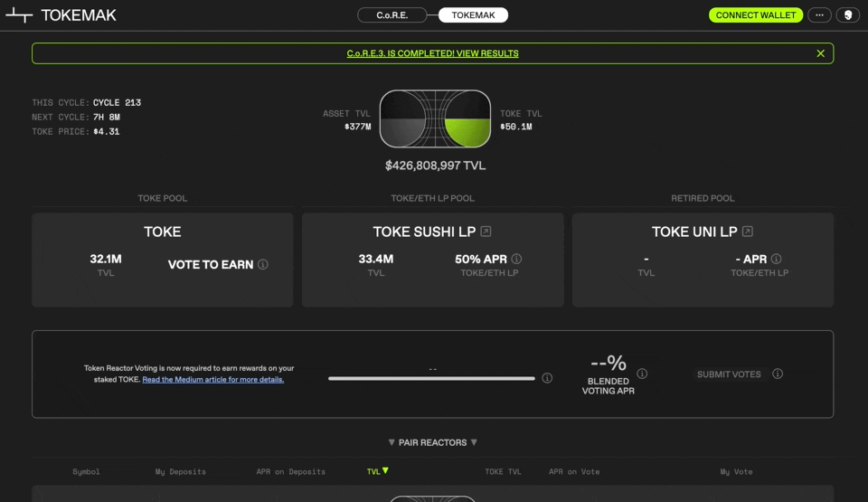Click the TOKE TVL $50.1M value

point(516,127)
